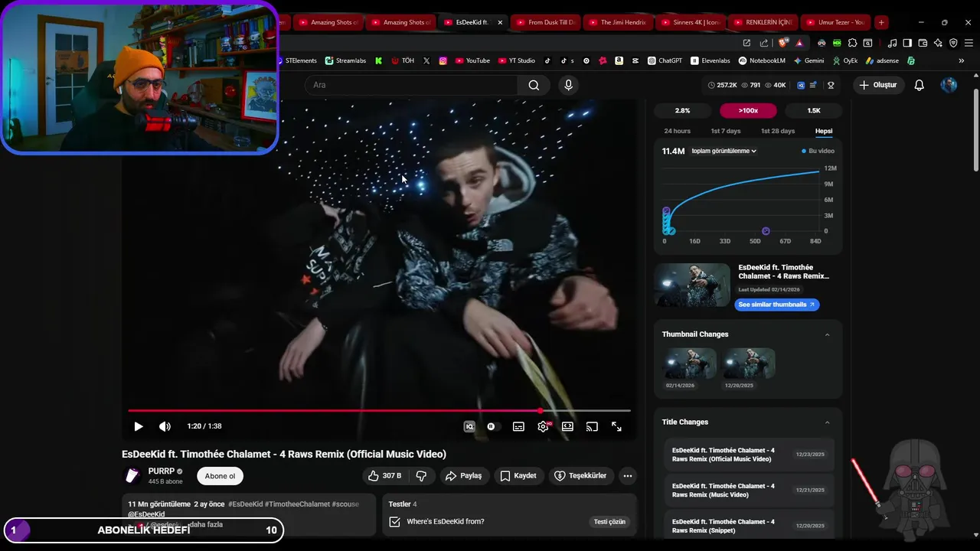This screenshot has height=551, width=980.
Task: Check the Where's EsDeeKid from? checkbox
Action: [x=394, y=522]
